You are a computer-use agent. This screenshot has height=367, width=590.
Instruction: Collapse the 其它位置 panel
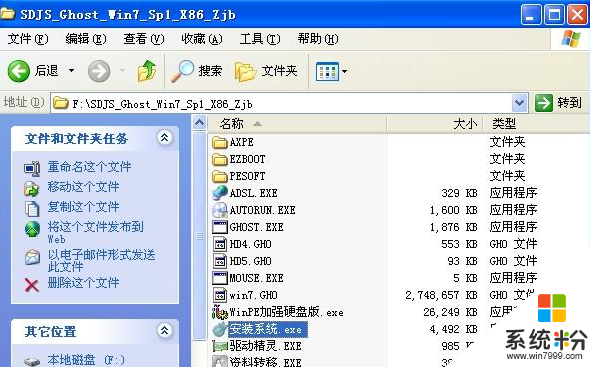pos(164,330)
